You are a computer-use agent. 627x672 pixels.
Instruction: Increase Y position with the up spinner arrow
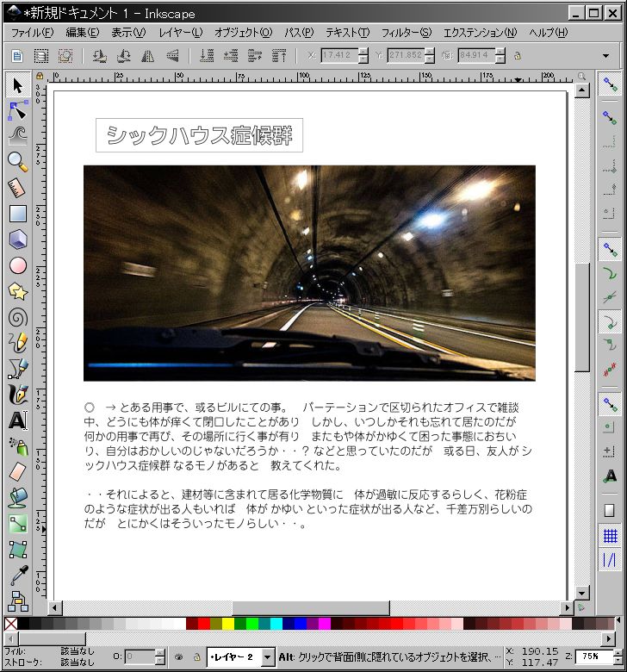(430, 52)
